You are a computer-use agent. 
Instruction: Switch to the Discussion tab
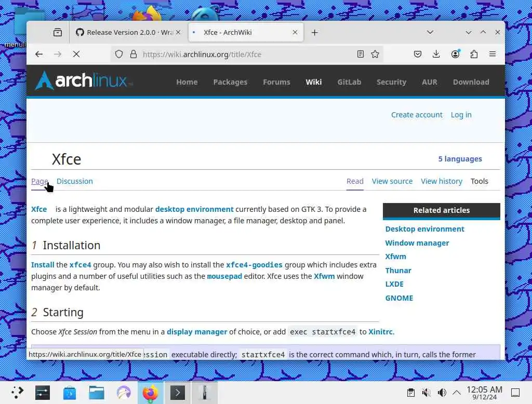[75, 181]
